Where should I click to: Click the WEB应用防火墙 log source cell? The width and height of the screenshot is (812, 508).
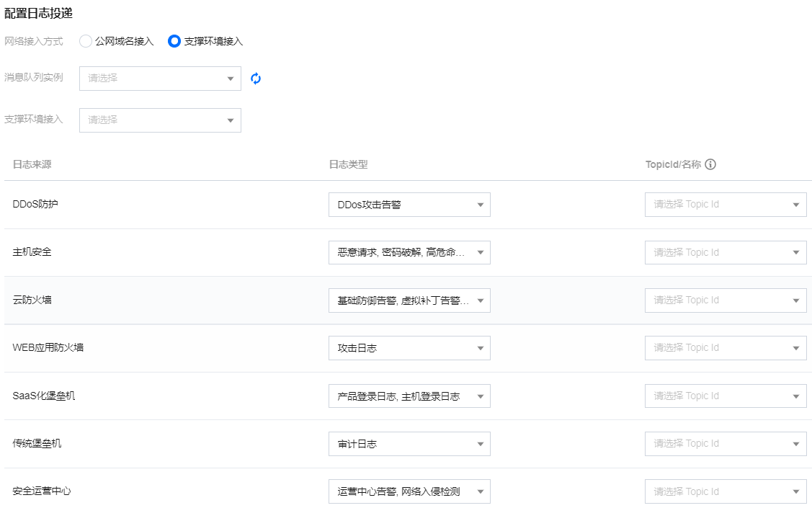click(48, 347)
